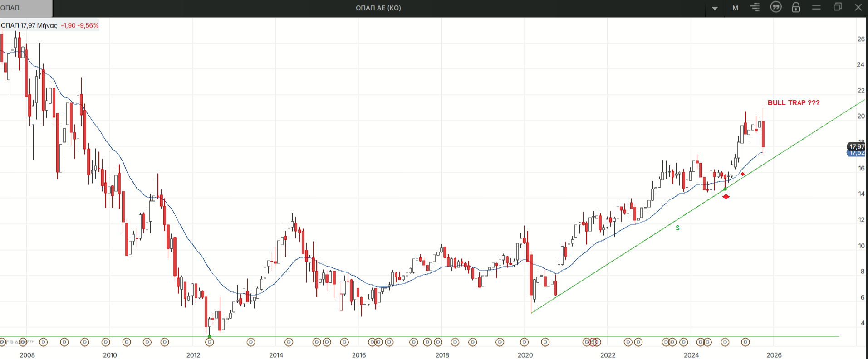Click the red 'S' split marker near 2021
This screenshot has height=359, width=868.
tap(593, 342)
